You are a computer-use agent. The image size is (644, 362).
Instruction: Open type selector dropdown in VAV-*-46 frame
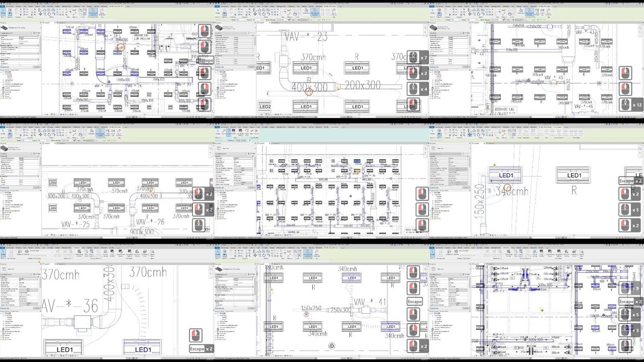click(450, 28)
